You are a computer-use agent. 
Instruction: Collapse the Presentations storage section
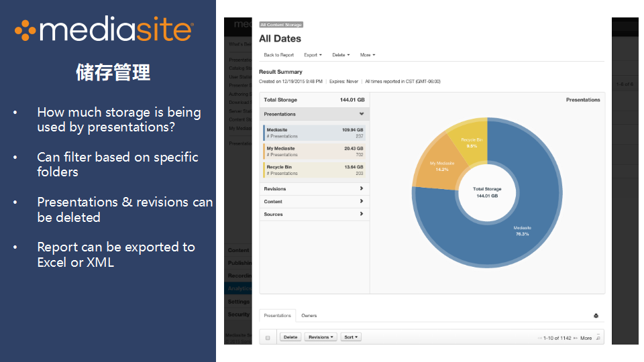[314, 114]
